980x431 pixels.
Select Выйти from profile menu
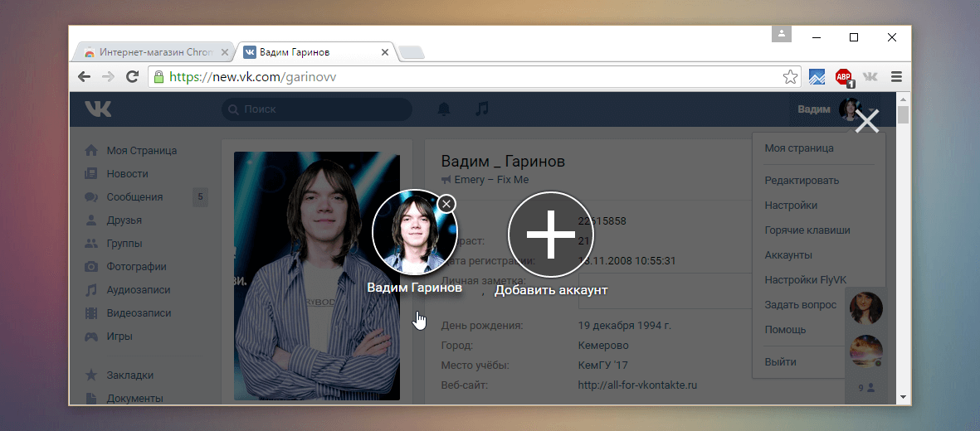780,362
